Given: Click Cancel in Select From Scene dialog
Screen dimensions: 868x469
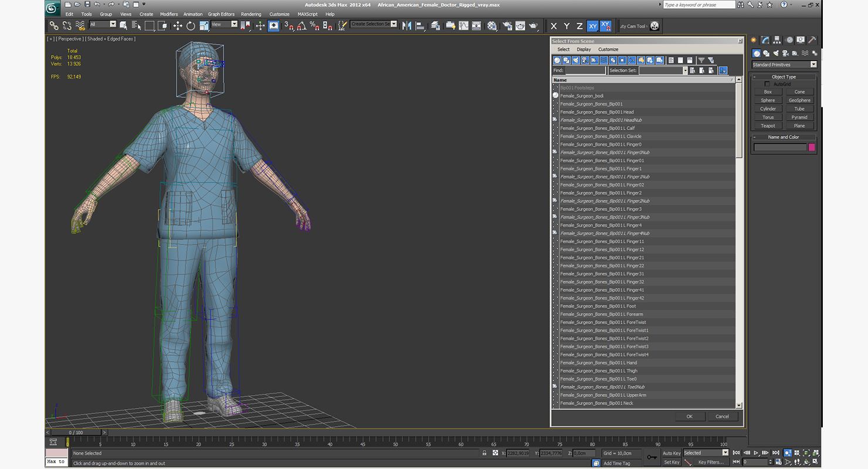Looking at the screenshot, I should [722, 416].
